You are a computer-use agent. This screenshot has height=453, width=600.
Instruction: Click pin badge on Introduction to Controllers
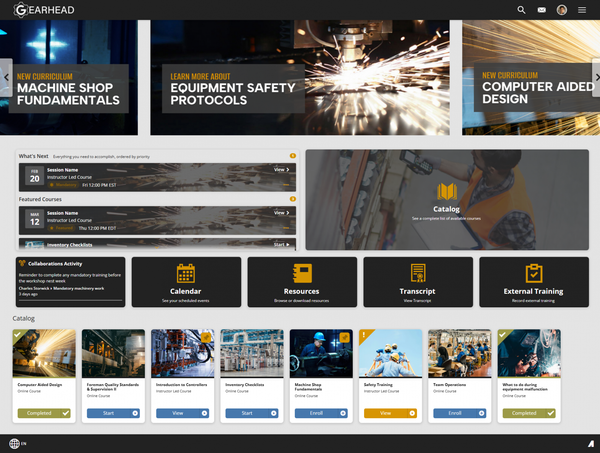206,337
